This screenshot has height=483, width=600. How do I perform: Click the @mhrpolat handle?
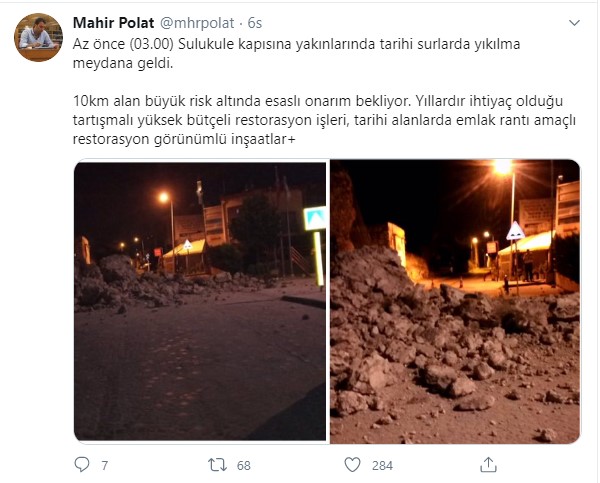pos(197,23)
